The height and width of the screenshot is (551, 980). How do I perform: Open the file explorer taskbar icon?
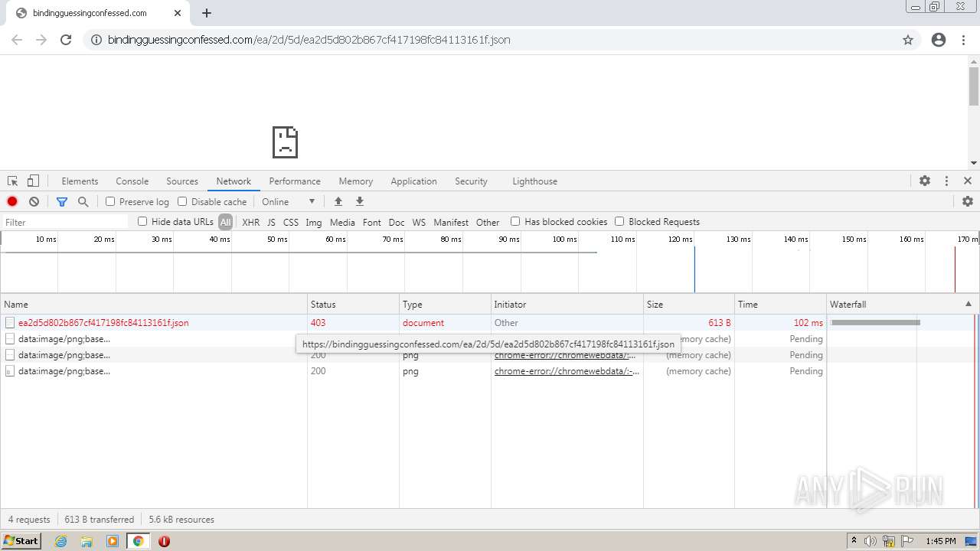(x=87, y=541)
